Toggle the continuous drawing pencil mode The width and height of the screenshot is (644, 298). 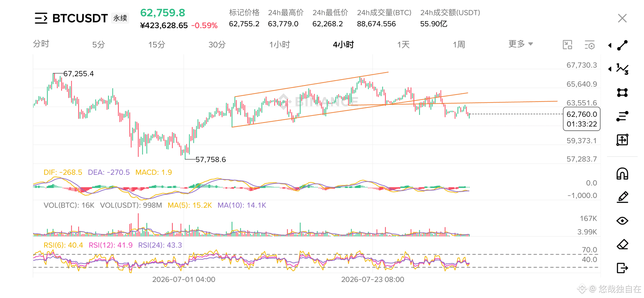point(622,197)
